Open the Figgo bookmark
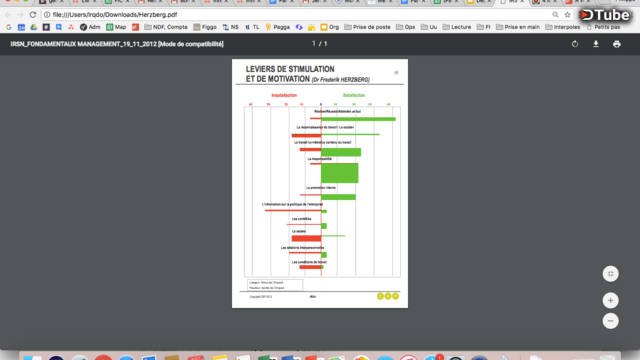Screen dimensions: 640x360 coord(205,27)
